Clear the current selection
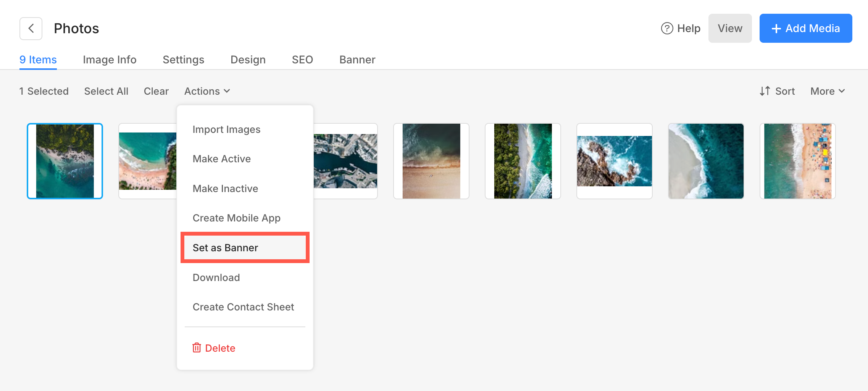 [x=156, y=91]
